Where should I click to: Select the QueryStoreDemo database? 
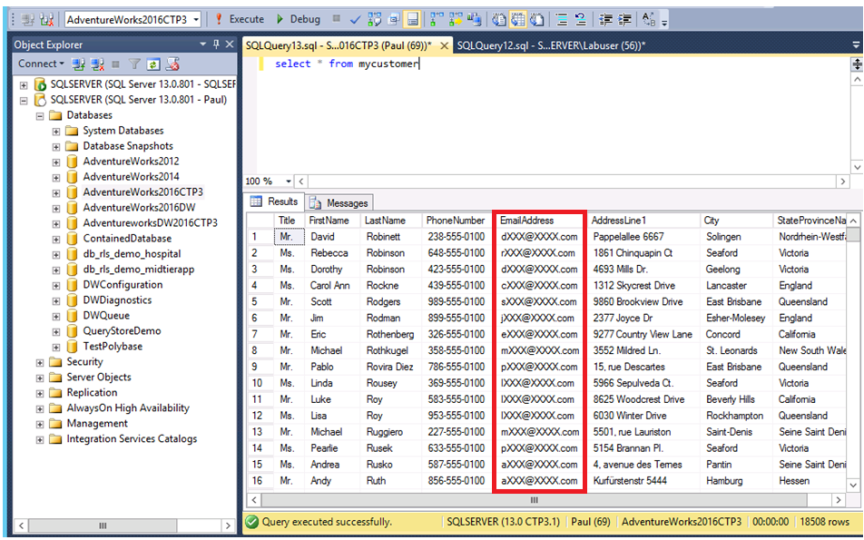[x=122, y=331]
